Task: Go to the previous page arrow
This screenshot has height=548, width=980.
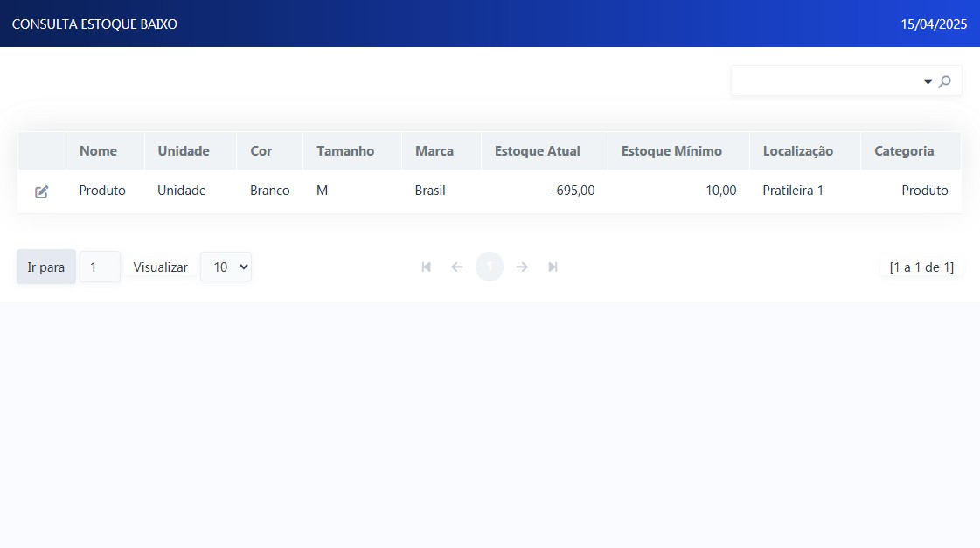Action: pyautogui.click(x=457, y=267)
